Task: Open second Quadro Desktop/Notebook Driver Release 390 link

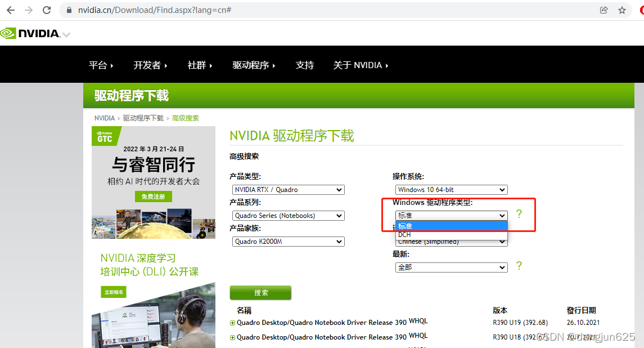Action: click(x=322, y=337)
